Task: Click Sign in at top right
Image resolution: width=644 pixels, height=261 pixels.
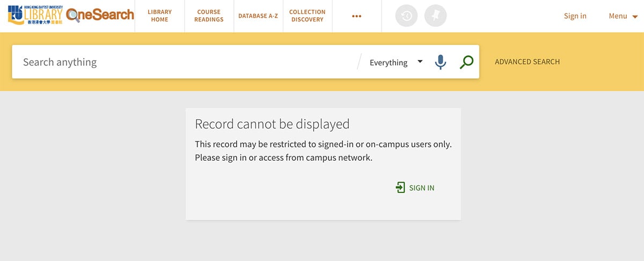Action: (575, 16)
